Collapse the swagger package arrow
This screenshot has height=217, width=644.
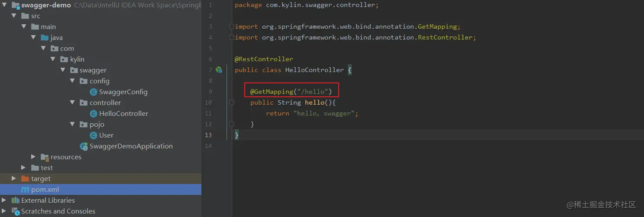[63, 70]
